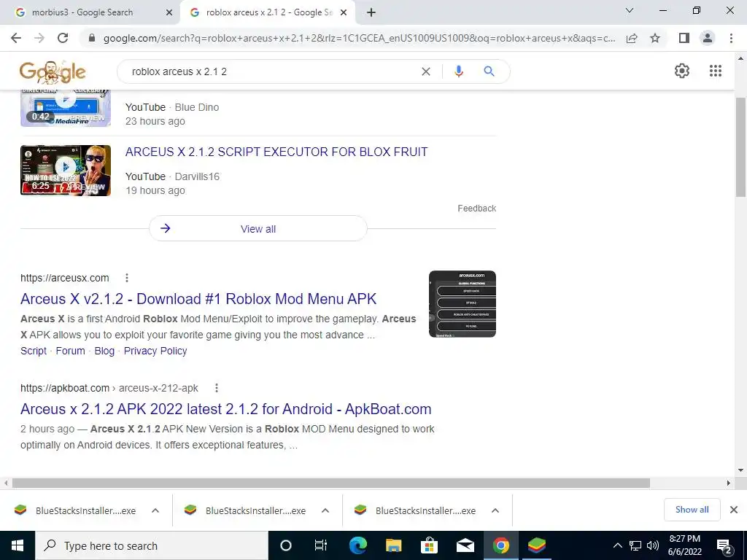Start voice search with the microphone
This screenshot has width=747, height=560.
pos(458,71)
